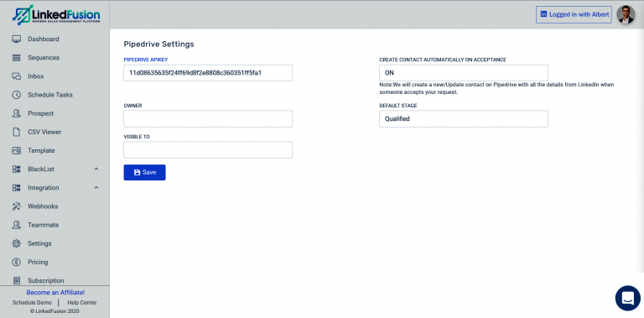Collapse the BlackList menu chevron
This screenshot has width=644, height=318.
96,169
